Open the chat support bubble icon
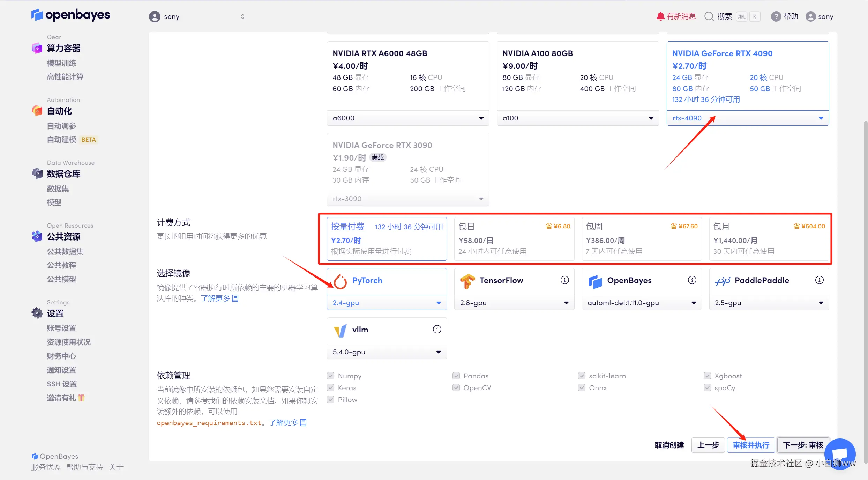The height and width of the screenshot is (480, 868). coord(839,454)
